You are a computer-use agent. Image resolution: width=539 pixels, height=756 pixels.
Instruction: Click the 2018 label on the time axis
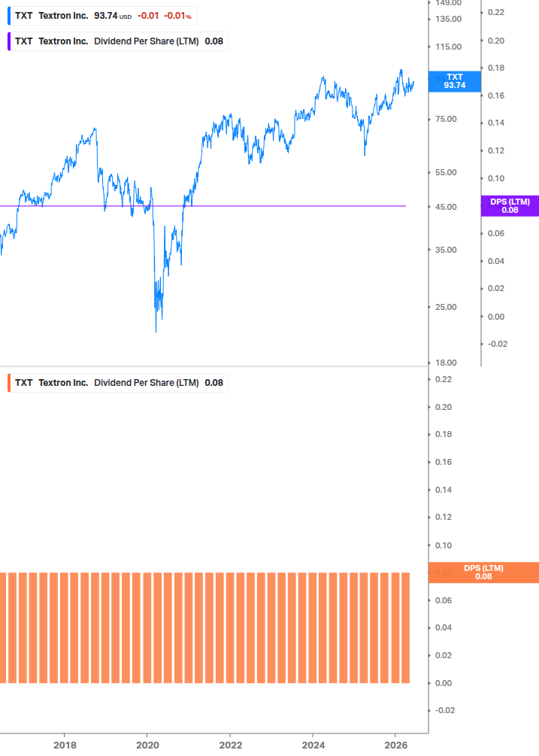65,745
